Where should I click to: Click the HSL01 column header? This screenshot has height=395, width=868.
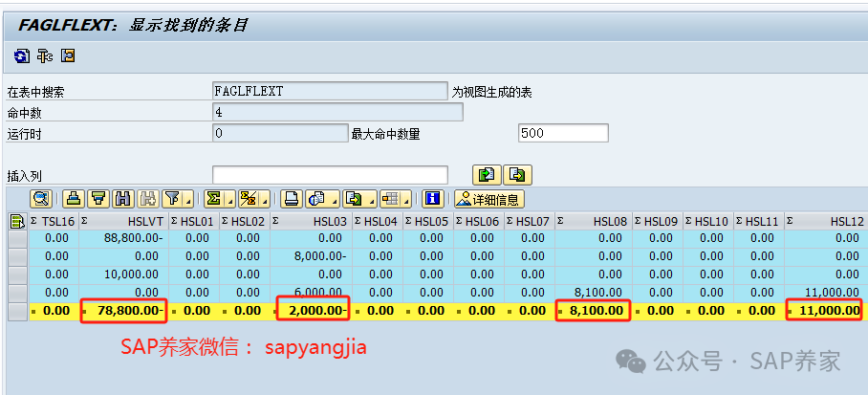tap(194, 222)
